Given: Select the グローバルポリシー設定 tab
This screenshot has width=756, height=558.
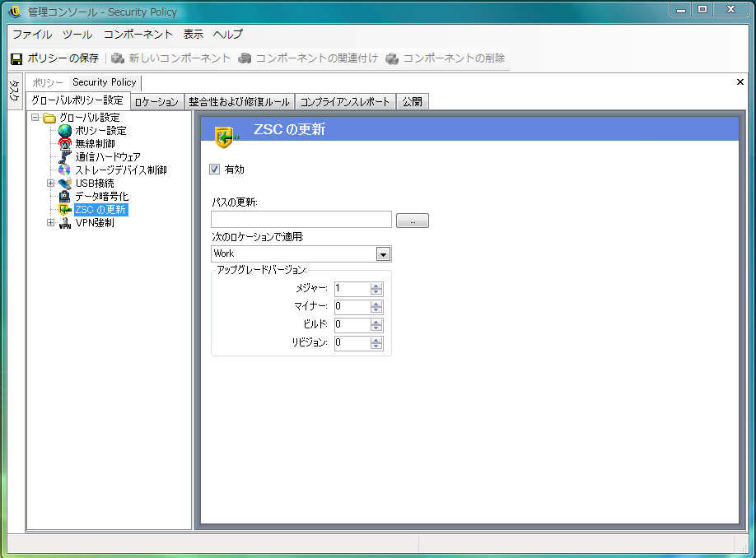Looking at the screenshot, I should 77,100.
